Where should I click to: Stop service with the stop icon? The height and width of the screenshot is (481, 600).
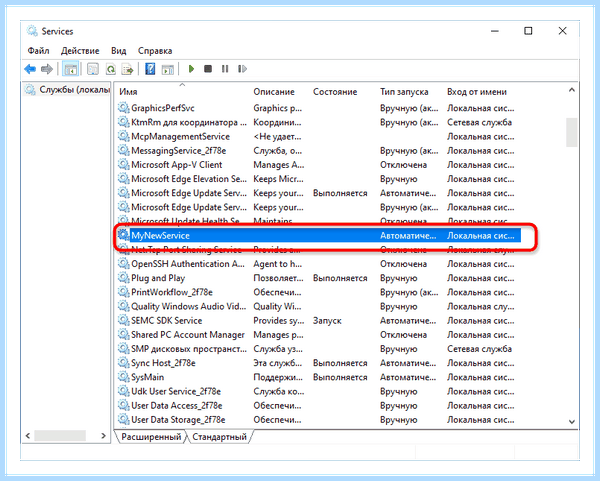tap(208, 69)
